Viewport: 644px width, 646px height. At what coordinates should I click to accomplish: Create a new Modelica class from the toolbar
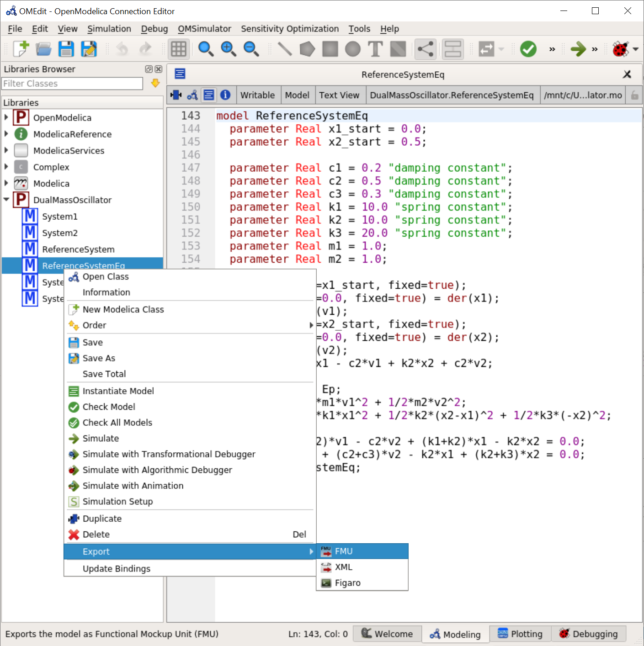click(x=20, y=49)
